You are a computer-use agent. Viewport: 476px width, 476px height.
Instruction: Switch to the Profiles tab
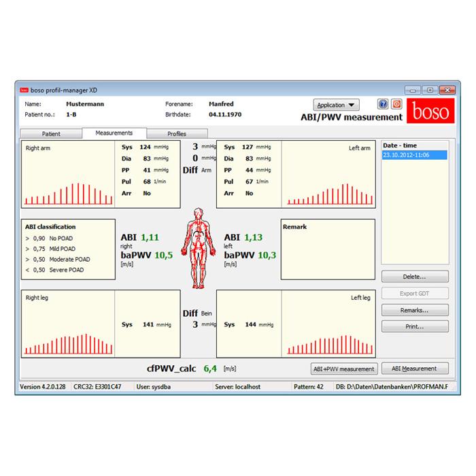point(176,134)
